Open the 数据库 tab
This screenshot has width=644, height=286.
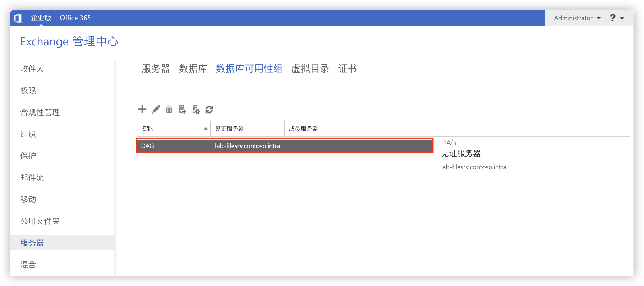[x=193, y=69]
